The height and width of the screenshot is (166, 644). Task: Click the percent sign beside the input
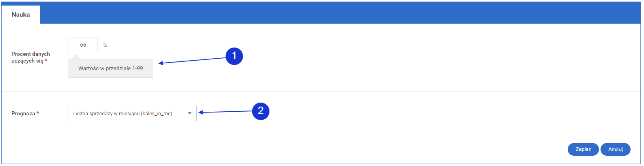coord(105,46)
